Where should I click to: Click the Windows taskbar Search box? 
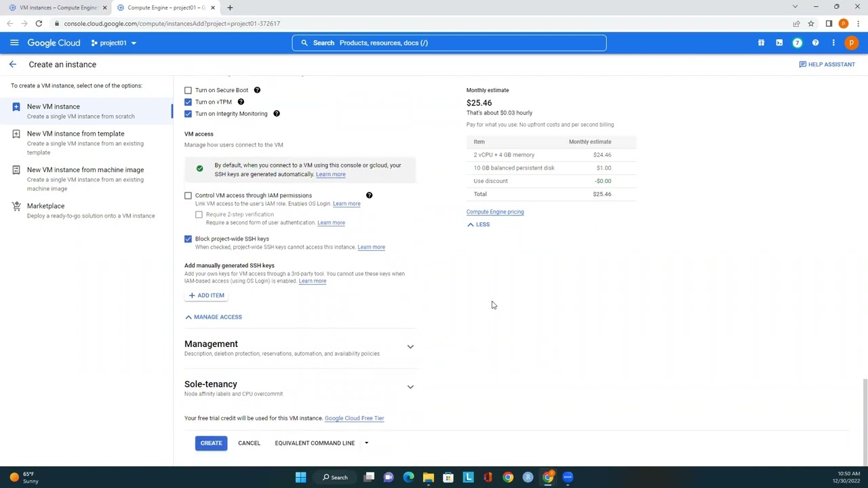point(335,477)
